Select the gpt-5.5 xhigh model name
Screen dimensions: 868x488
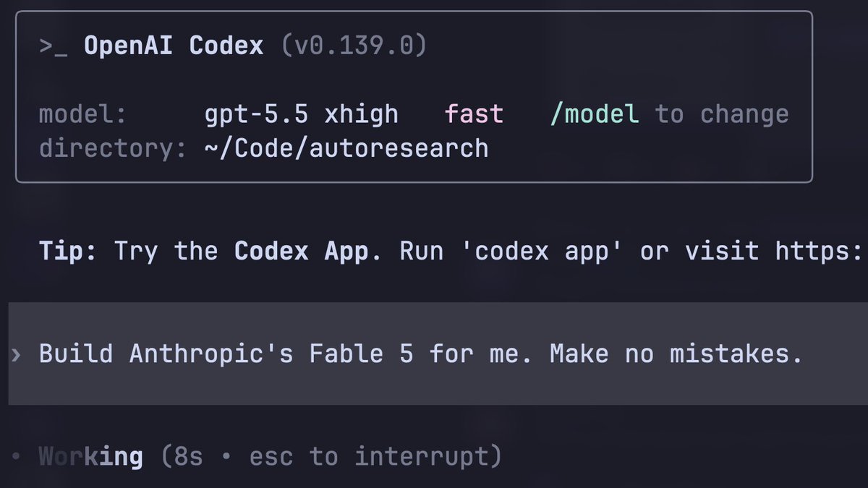tap(302, 114)
